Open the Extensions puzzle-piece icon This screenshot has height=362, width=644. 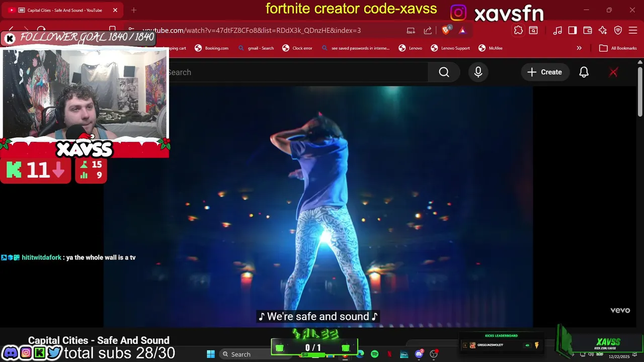(x=518, y=31)
